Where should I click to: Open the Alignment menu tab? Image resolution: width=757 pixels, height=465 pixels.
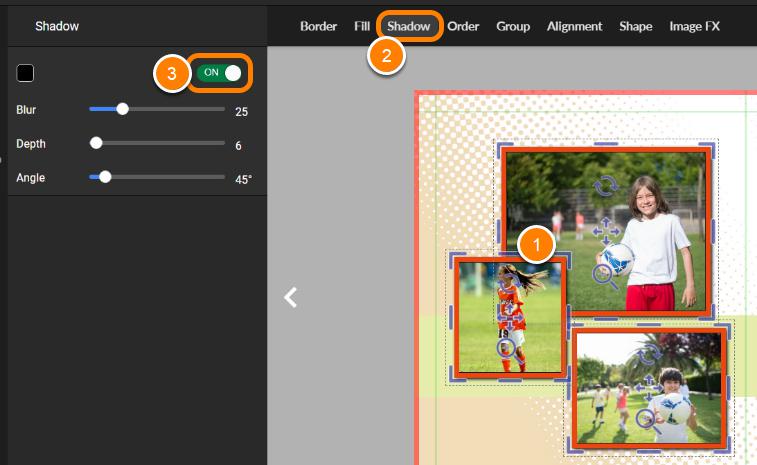point(575,26)
